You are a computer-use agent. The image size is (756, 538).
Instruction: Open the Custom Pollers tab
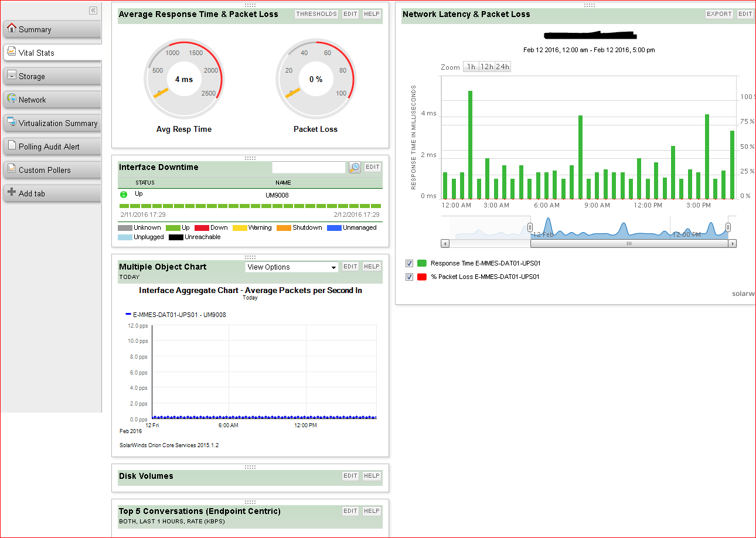[52, 170]
